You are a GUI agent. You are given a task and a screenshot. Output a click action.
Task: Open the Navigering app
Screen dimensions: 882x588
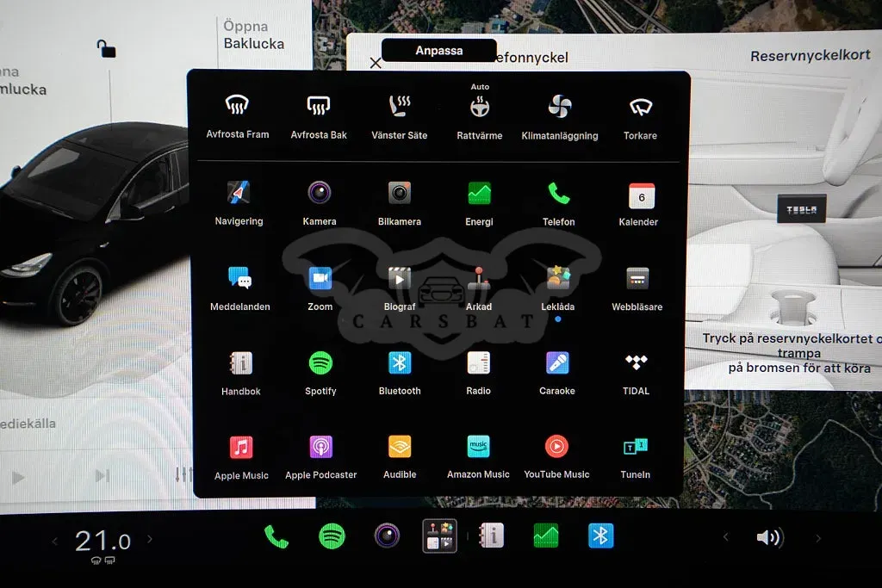[x=239, y=203]
